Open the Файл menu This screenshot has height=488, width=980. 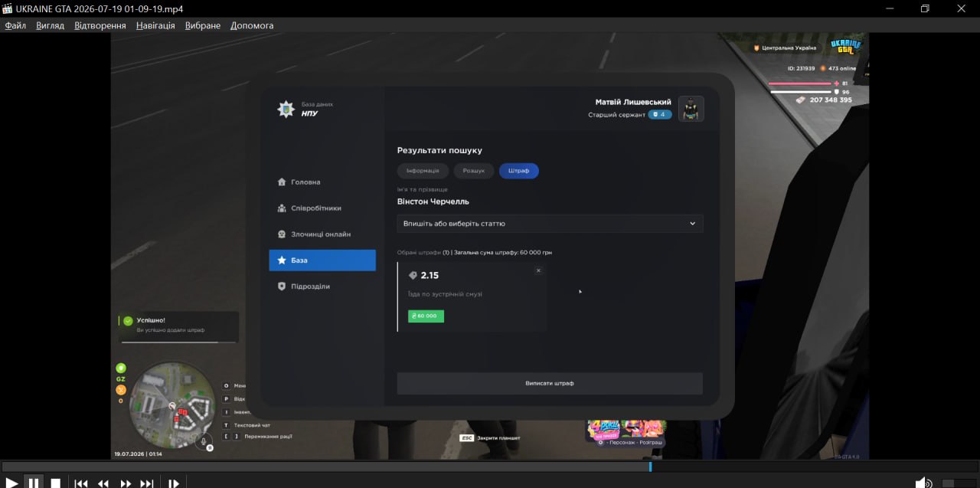pos(15,25)
